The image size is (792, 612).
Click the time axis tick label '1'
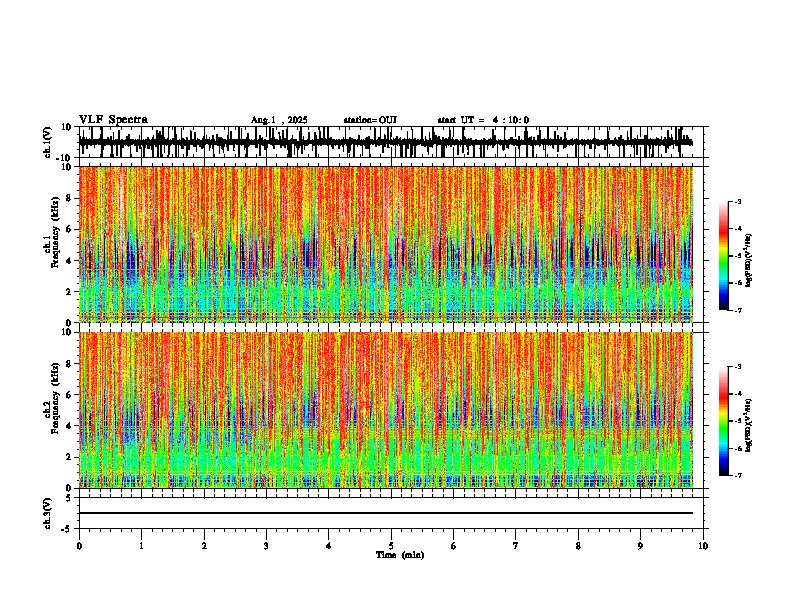pos(141,546)
